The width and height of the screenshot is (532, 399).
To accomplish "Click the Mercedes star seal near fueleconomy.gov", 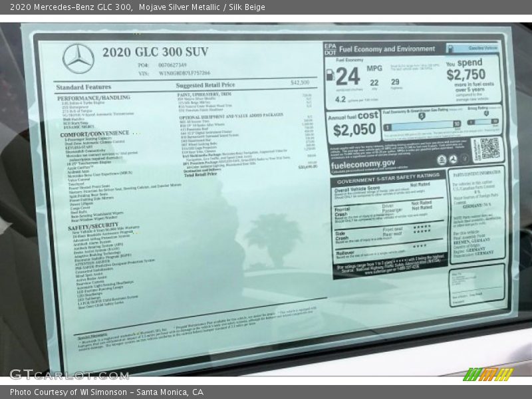I will coord(454,159).
